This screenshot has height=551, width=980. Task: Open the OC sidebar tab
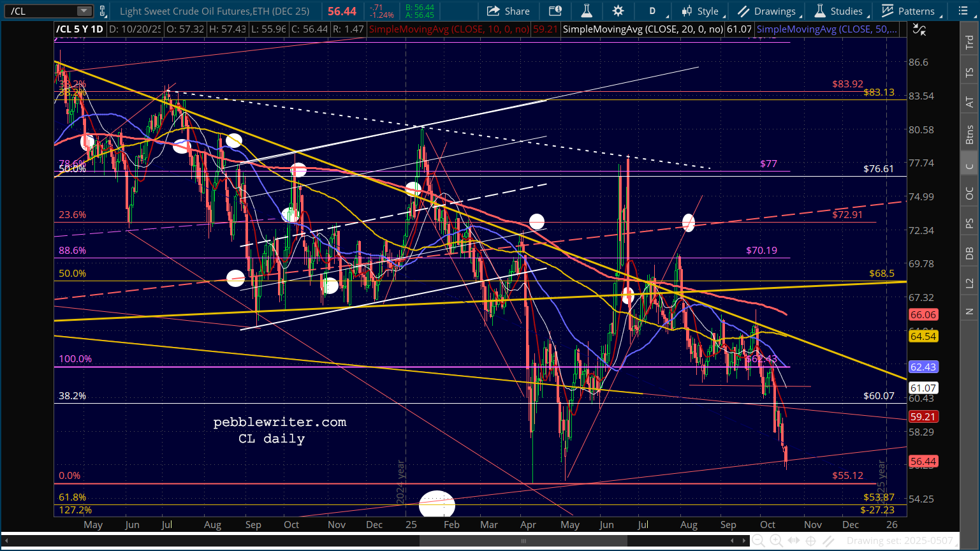click(x=969, y=193)
